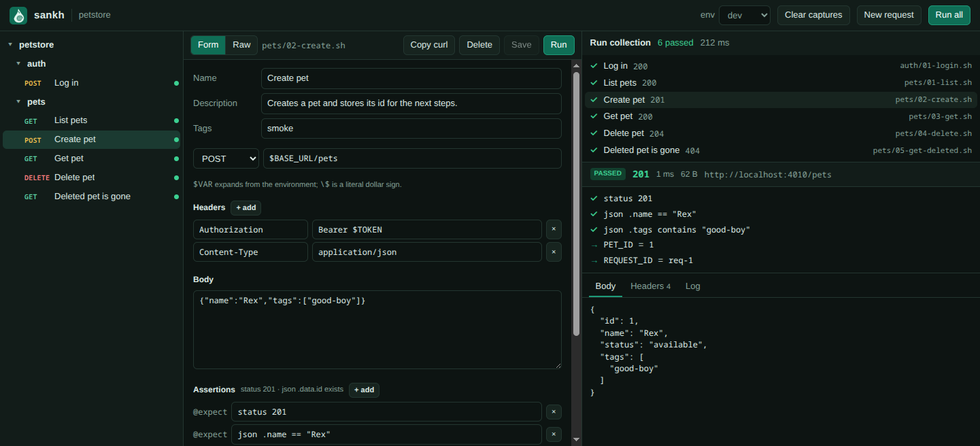Run the Create pet request
This screenshot has width=980, height=446.
coord(558,45)
